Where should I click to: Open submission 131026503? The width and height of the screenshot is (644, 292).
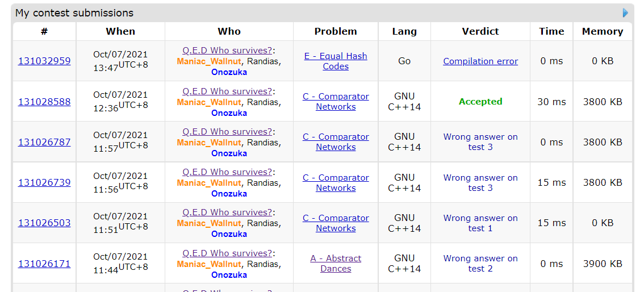pos(44,223)
